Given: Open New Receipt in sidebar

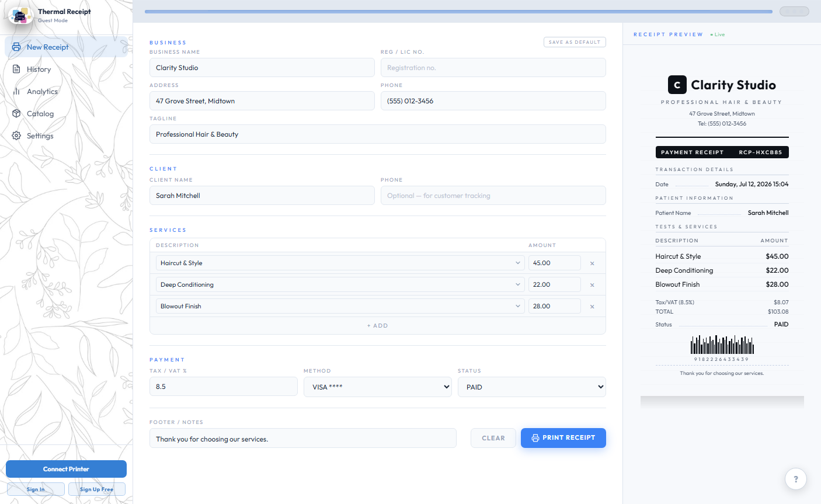Looking at the screenshot, I should tap(66, 47).
